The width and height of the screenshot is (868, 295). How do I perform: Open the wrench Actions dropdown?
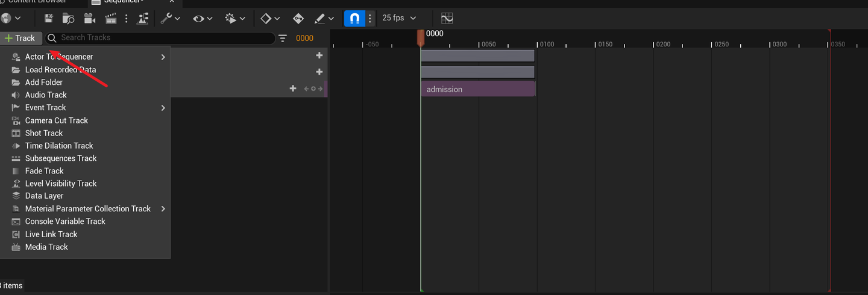[x=171, y=19]
